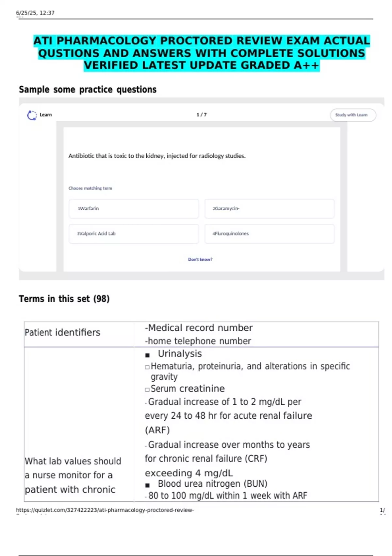The image size is (392, 556).
Task: Select the Fluroquinolones answer choice
Action: coord(269,234)
